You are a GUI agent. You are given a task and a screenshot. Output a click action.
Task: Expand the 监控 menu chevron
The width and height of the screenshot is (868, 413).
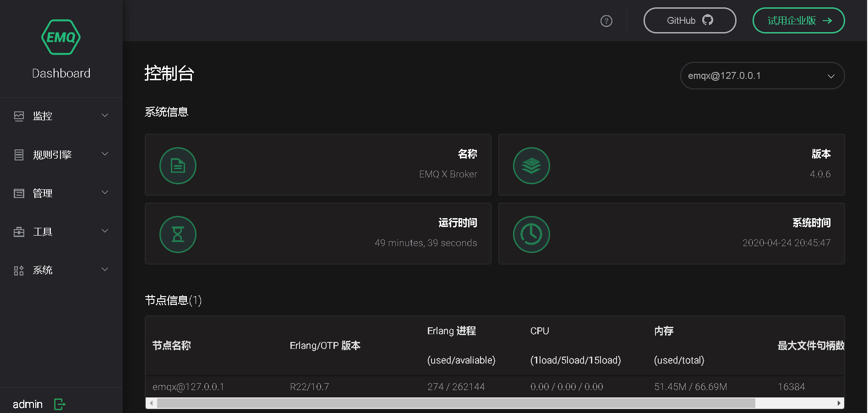[x=105, y=116]
